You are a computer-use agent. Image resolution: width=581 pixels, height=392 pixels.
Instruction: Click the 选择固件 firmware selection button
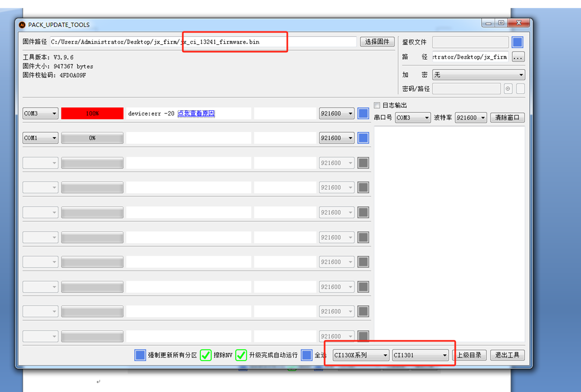377,42
